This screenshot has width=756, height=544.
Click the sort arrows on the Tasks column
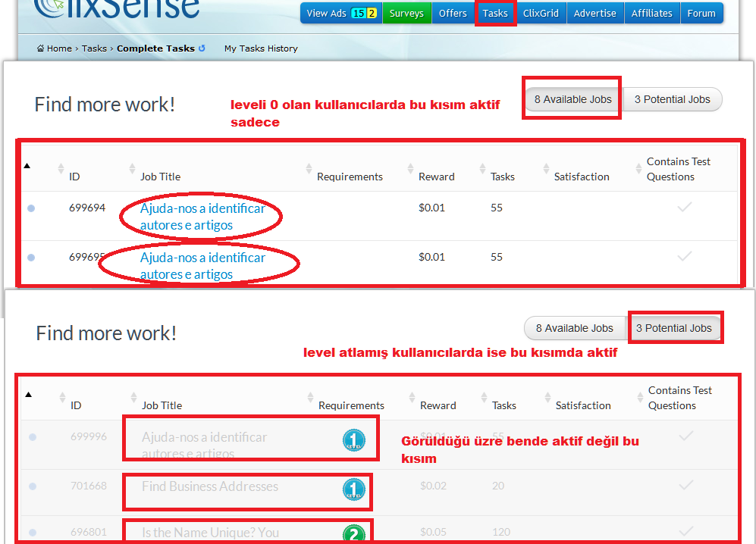482,170
